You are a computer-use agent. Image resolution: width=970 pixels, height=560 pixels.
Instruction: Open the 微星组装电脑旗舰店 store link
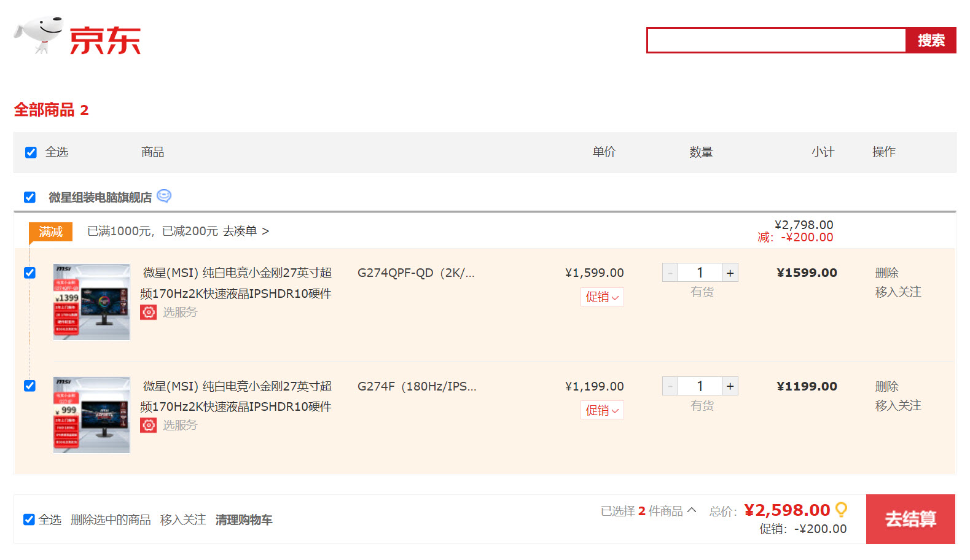(x=100, y=197)
